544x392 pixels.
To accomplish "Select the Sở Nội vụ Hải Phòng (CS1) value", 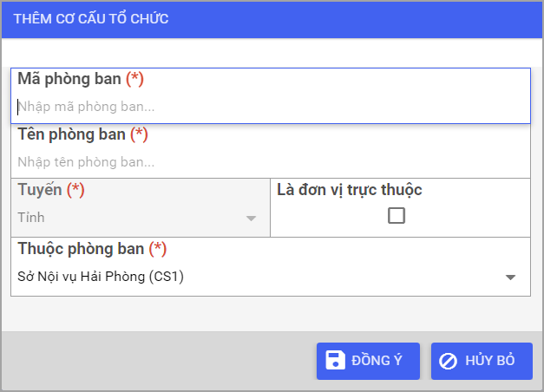I will click(x=102, y=278).
